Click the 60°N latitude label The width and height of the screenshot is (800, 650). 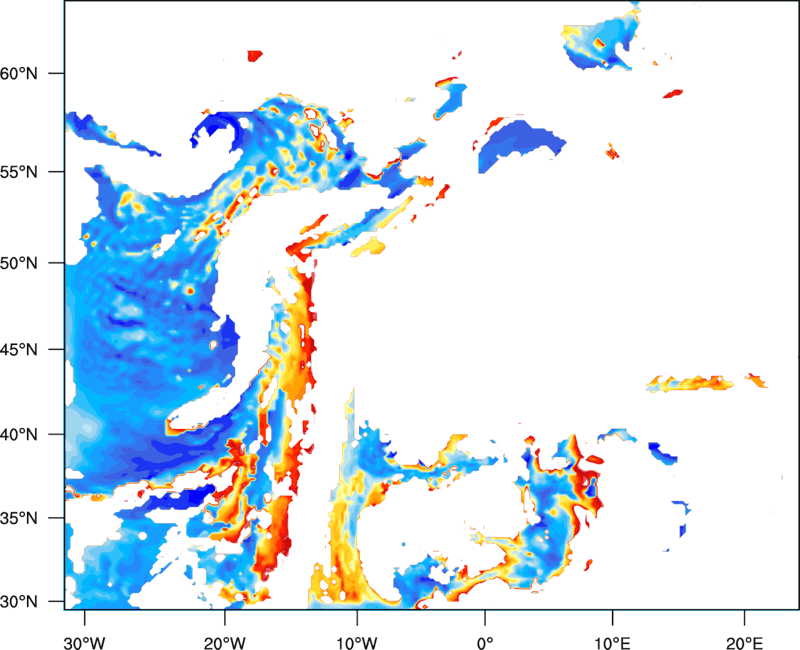[19, 74]
